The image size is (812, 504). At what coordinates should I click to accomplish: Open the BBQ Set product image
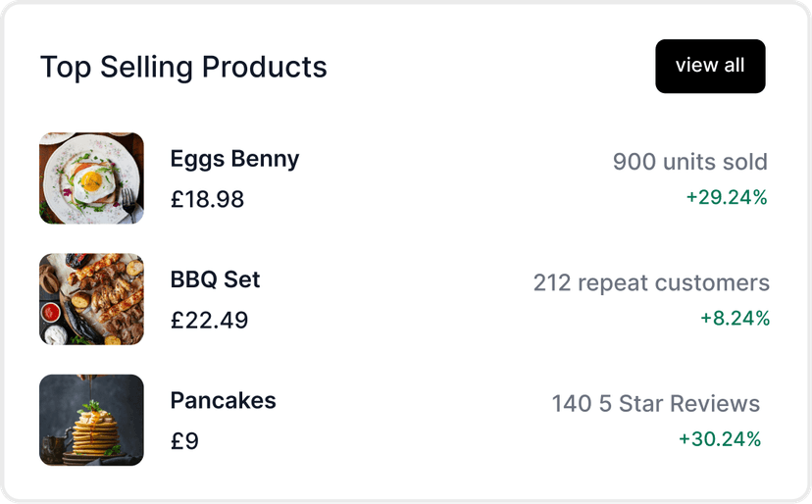pyautogui.click(x=91, y=299)
